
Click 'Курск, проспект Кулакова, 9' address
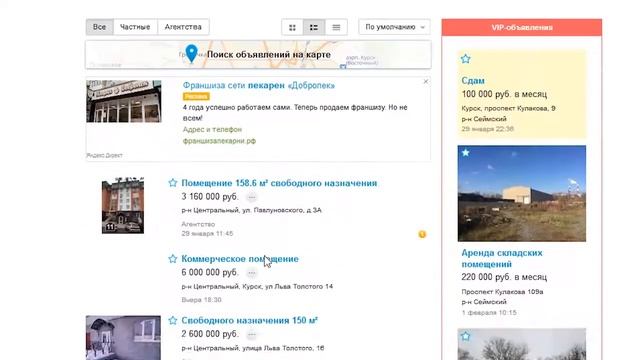(x=508, y=109)
